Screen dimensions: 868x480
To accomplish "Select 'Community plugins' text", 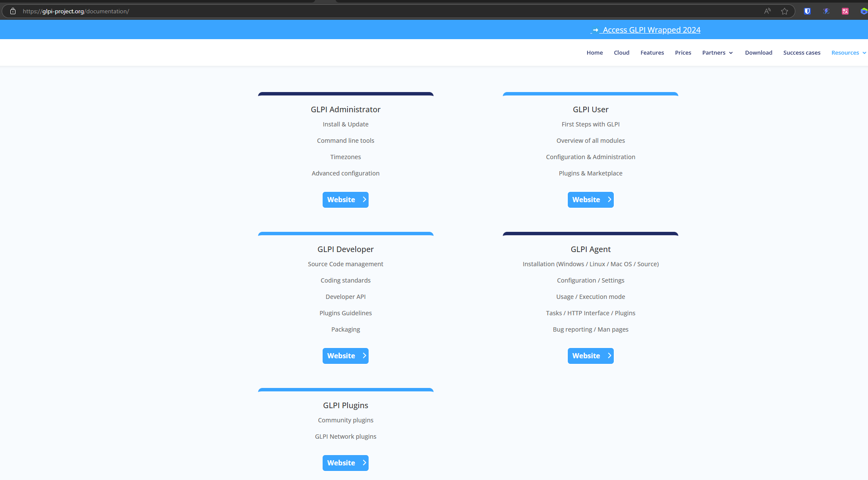I will [x=345, y=420].
